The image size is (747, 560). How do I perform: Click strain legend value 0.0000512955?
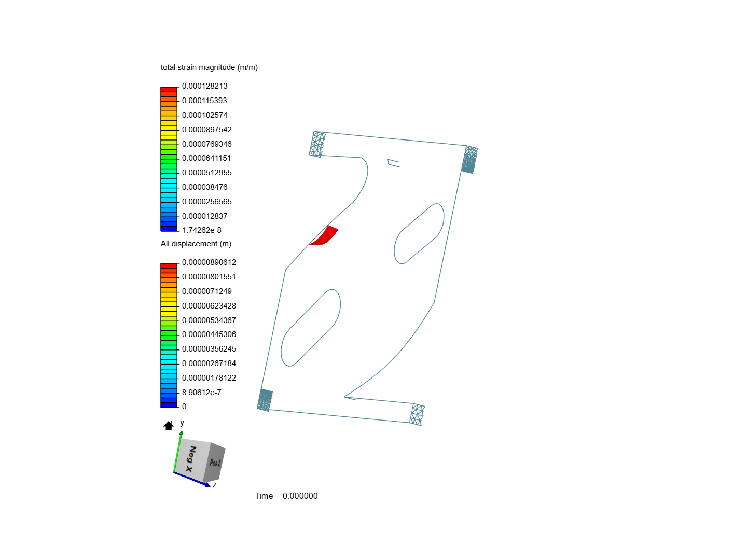pos(207,173)
